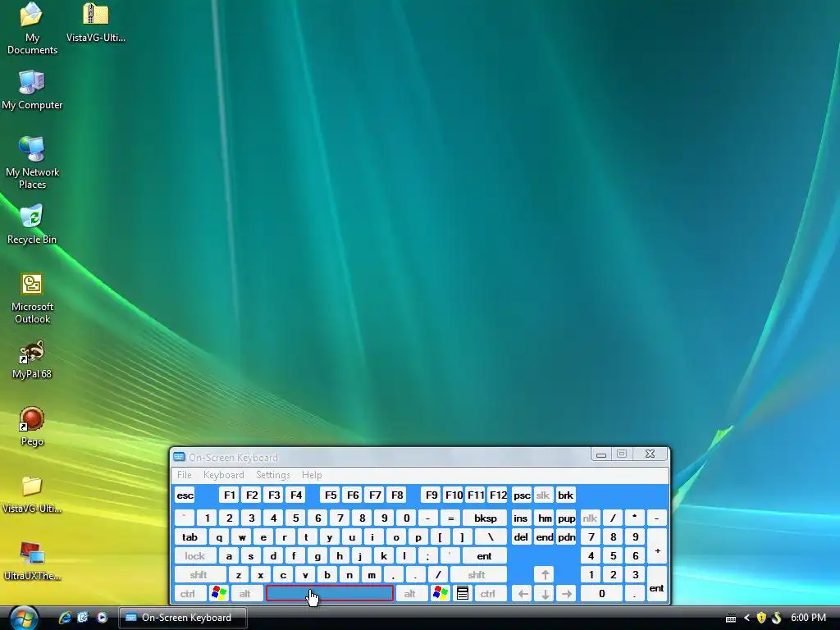Open the File menu
Screen dimensions: 840x630
tap(185, 475)
